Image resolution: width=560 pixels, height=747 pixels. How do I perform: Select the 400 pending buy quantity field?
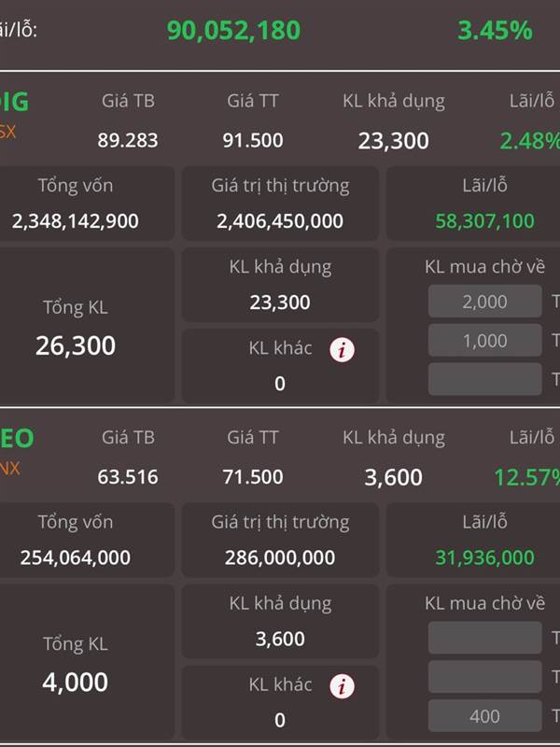coord(484,716)
